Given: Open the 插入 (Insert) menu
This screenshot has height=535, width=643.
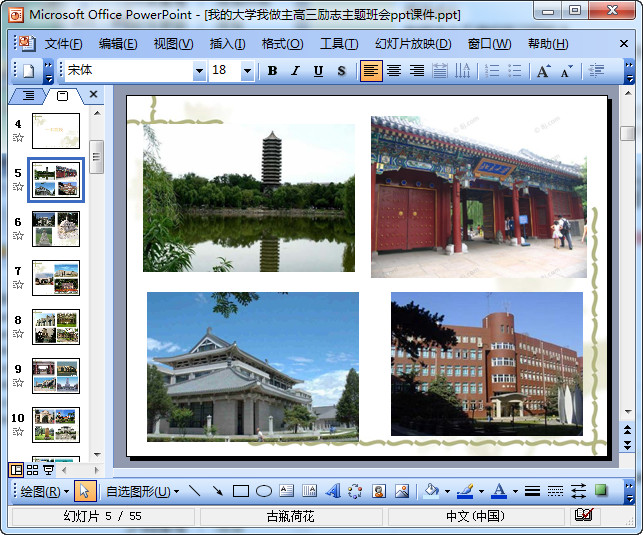Looking at the screenshot, I should (x=227, y=44).
